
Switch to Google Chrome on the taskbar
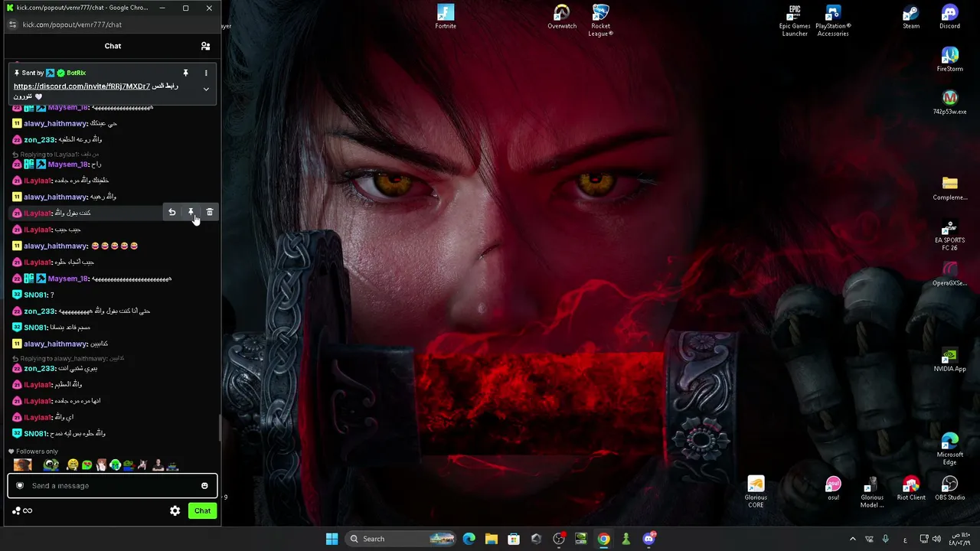(x=603, y=539)
